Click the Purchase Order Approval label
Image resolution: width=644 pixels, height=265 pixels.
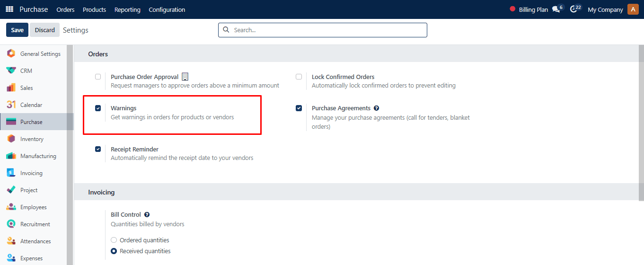tap(144, 77)
